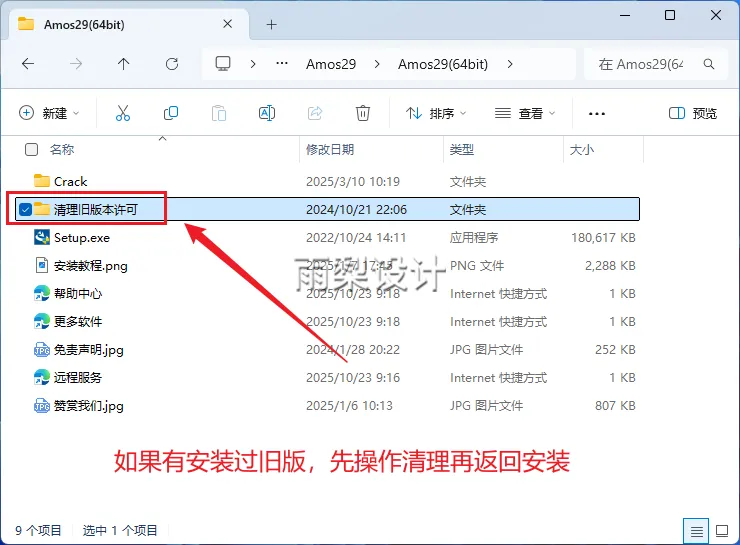Click the PNG 文件 type cell
Image resolution: width=740 pixels, height=545 pixels.
[x=477, y=266]
